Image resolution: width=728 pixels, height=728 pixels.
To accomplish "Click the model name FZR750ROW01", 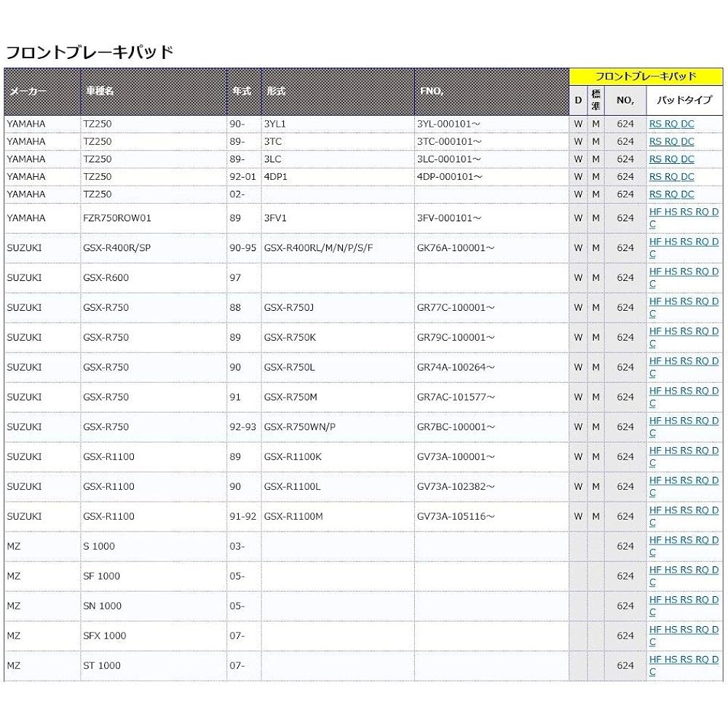I will pos(117,218).
